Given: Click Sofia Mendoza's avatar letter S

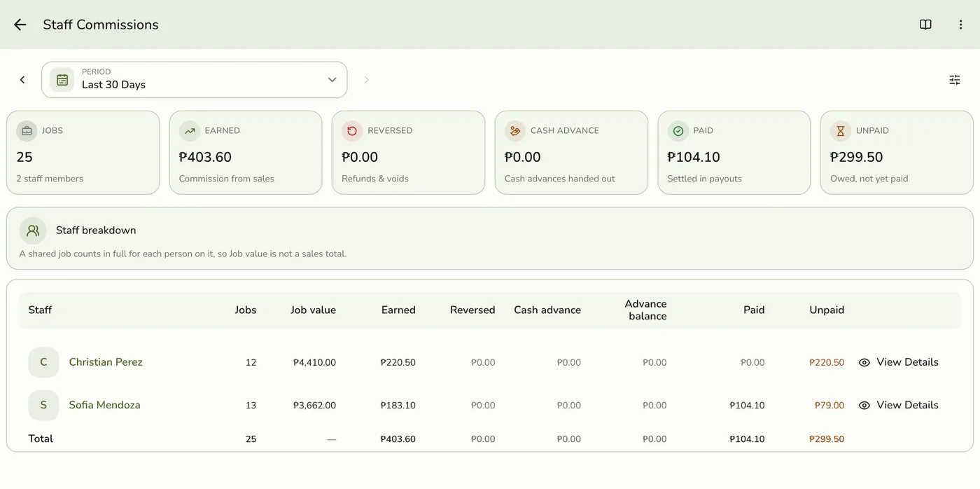Looking at the screenshot, I should (43, 405).
